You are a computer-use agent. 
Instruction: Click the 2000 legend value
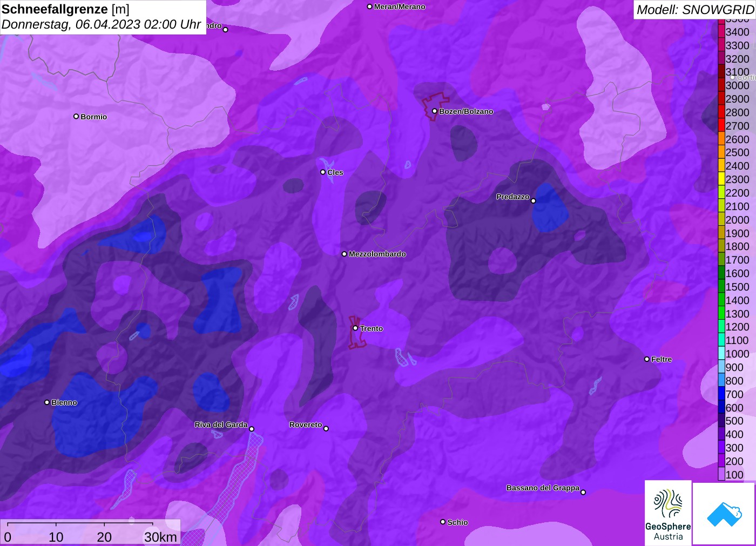tap(737, 219)
